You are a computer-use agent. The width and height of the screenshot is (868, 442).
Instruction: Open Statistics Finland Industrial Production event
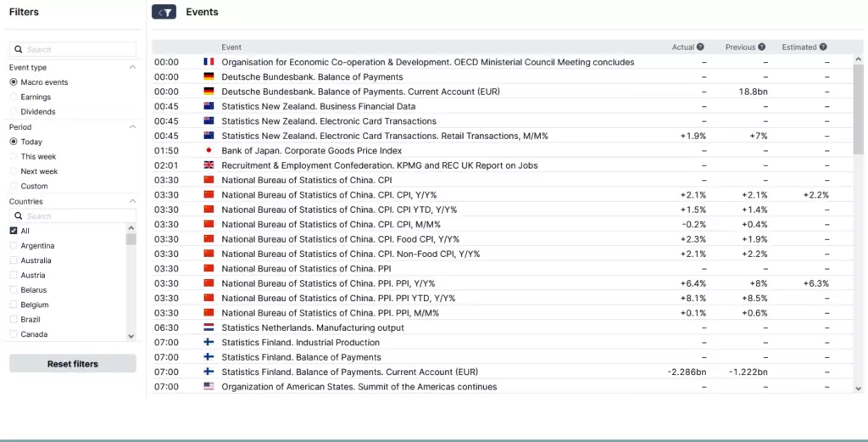pyautogui.click(x=301, y=342)
